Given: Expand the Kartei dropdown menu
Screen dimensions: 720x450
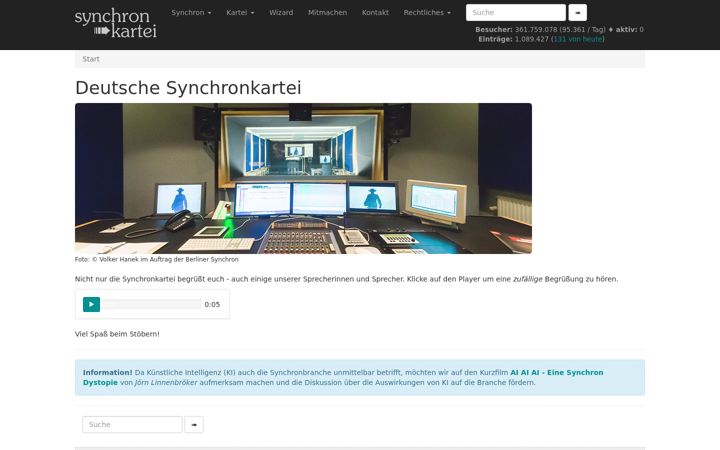Looking at the screenshot, I should tap(240, 12).
